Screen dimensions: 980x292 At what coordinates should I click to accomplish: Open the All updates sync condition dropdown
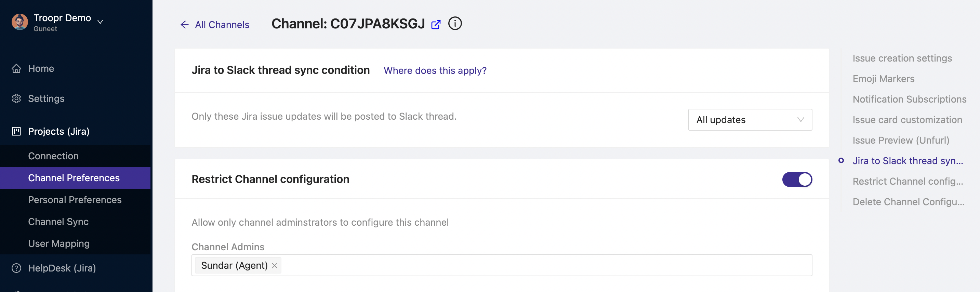(x=750, y=120)
